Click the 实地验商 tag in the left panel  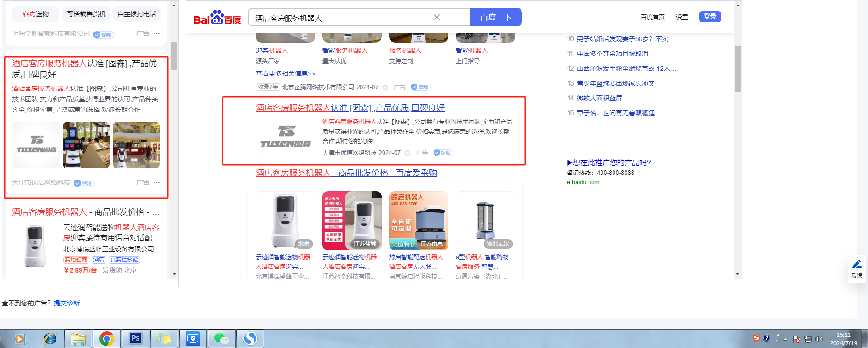(x=76, y=260)
